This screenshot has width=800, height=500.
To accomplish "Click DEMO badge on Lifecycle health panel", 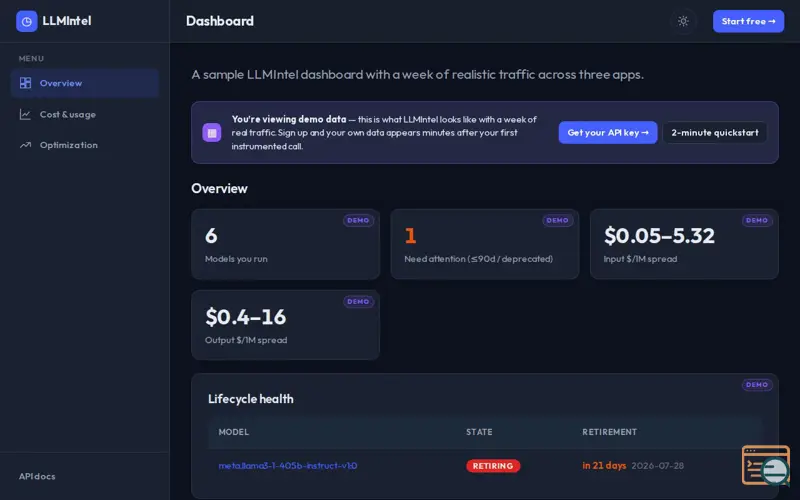I will tap(757, 385).
